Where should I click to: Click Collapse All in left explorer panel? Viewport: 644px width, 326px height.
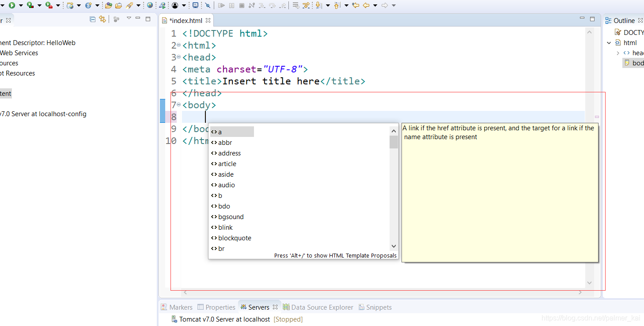[x=92, y=19]
